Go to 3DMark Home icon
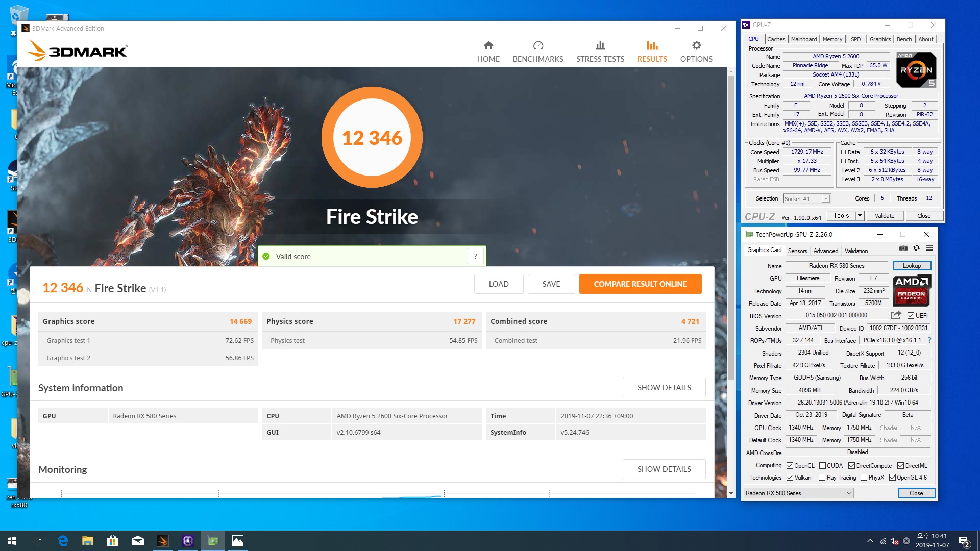This screenshot has height=551, width=980. (488, 45)
